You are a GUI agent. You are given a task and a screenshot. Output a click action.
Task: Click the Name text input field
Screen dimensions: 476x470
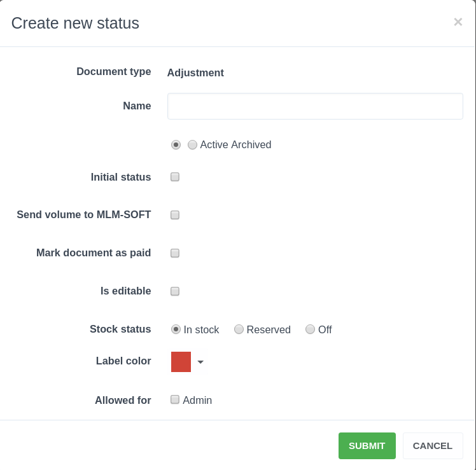pos(315,106)
